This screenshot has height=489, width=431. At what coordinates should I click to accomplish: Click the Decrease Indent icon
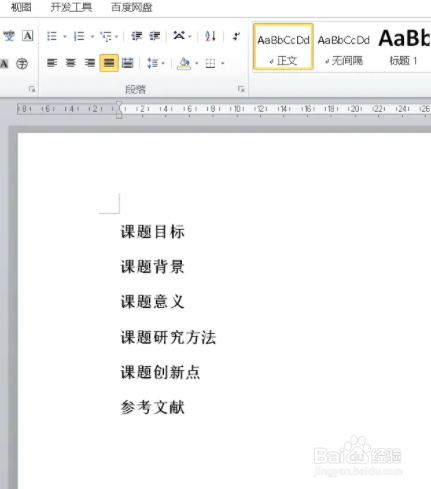pos(137,36)
